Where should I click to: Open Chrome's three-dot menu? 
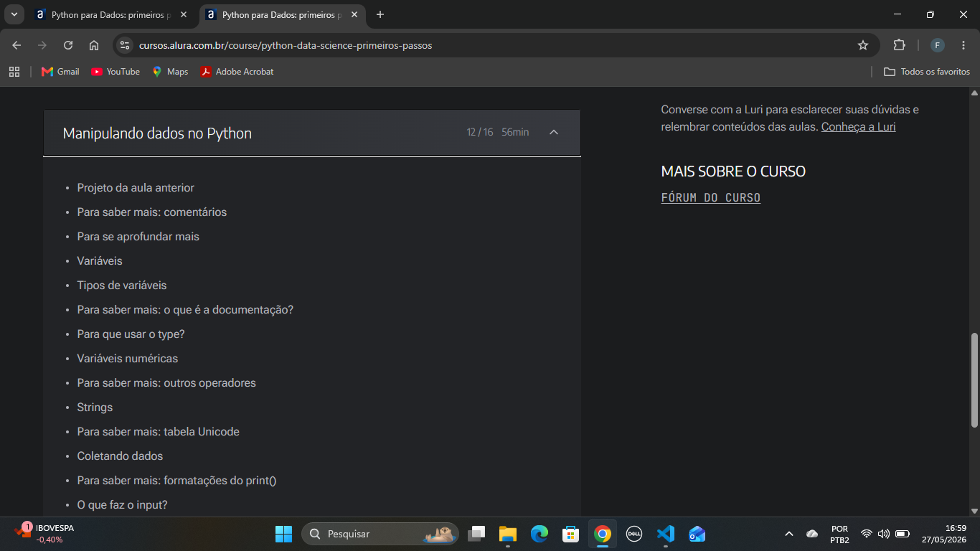coord(963,45)
